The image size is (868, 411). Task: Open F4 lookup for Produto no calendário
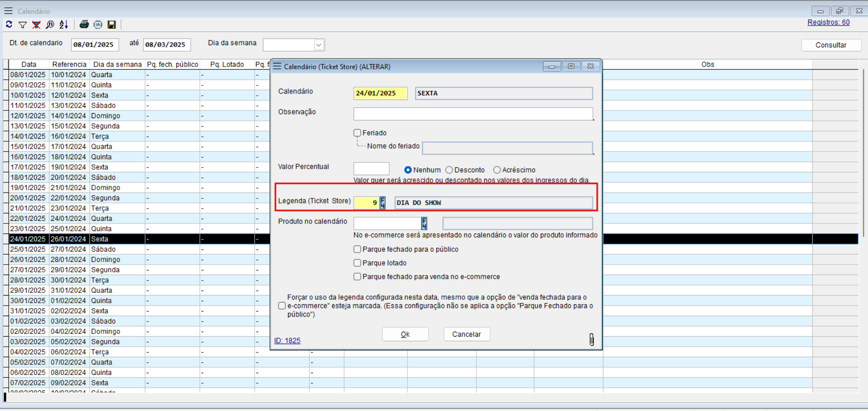coord(424,224)
